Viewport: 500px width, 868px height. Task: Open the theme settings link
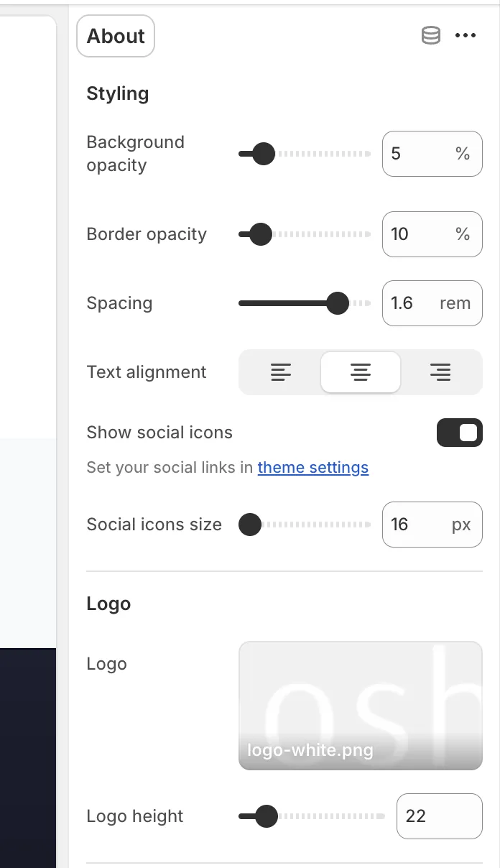pyautogui.click(x=313, y=468)
